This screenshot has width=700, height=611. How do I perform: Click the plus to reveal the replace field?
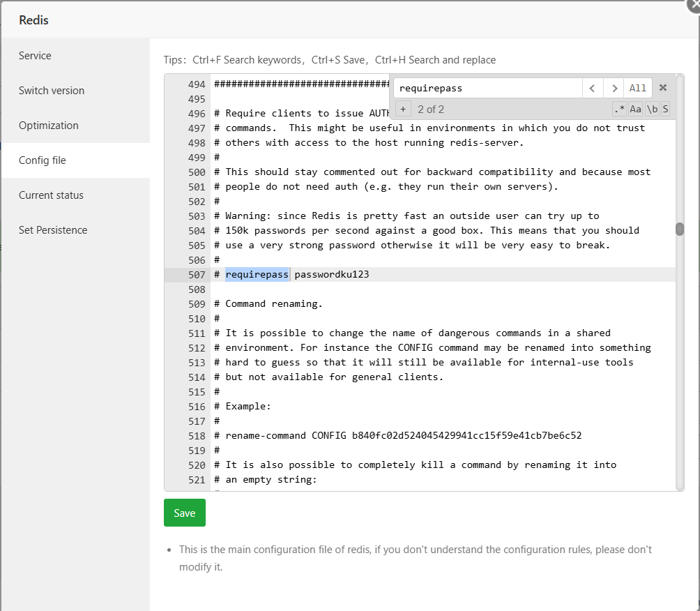tap(403, 109)
